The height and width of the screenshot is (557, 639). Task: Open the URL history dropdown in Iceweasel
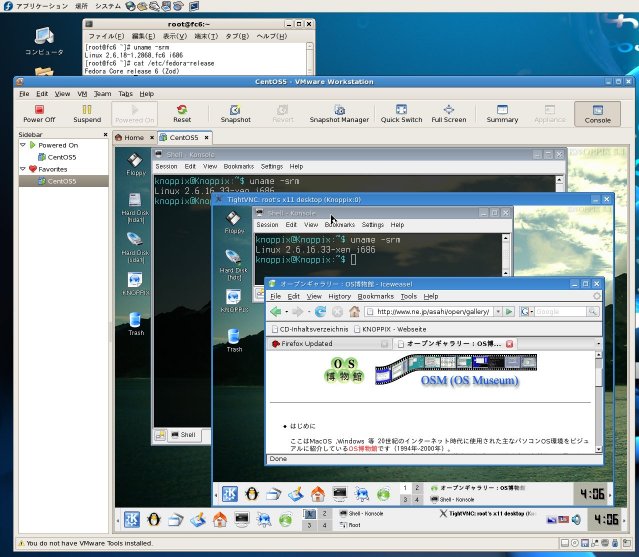498,312
